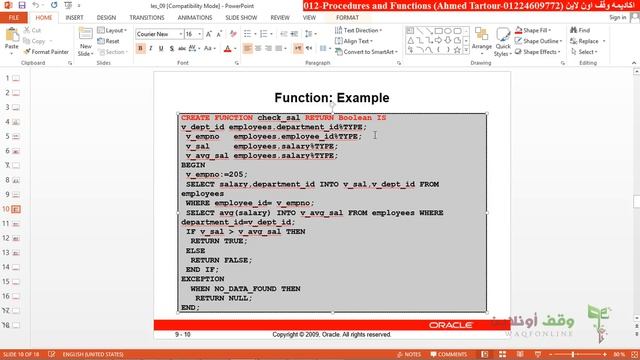The width and height of the screenshot is (640, 360).
Task: Click the Reset slide button
Action: point(108,41)
